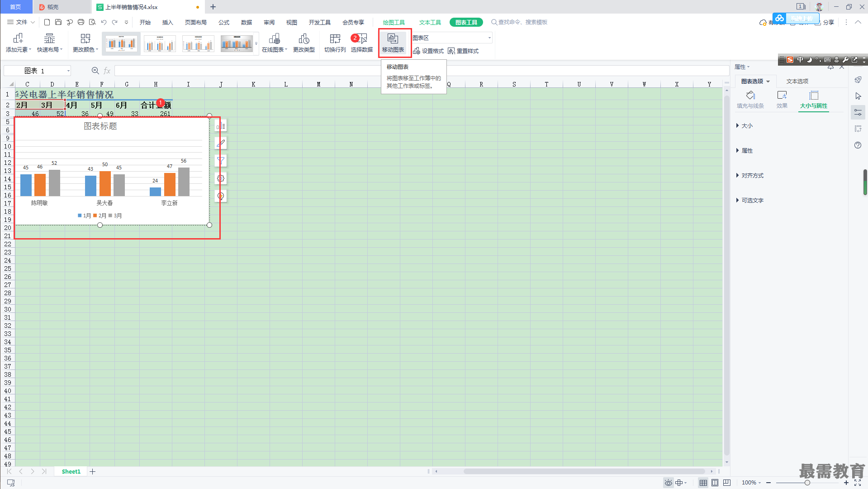The height and width of the screenshot is (489, 868).
Task: Open the 更改颜色 change color menu
Action: (x=85, y=43)
